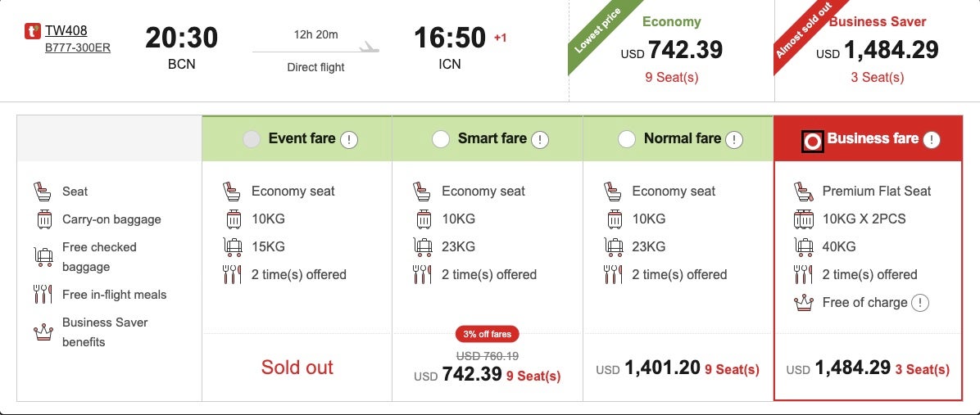Click the Normal fare info icon
The height and width of the screenshot is (415, 980).
734,139
